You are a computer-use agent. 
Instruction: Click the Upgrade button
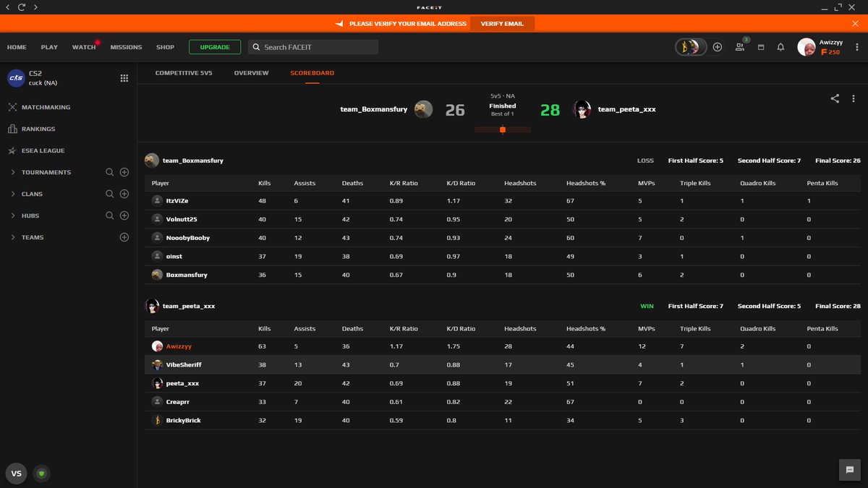pos(215,47)
